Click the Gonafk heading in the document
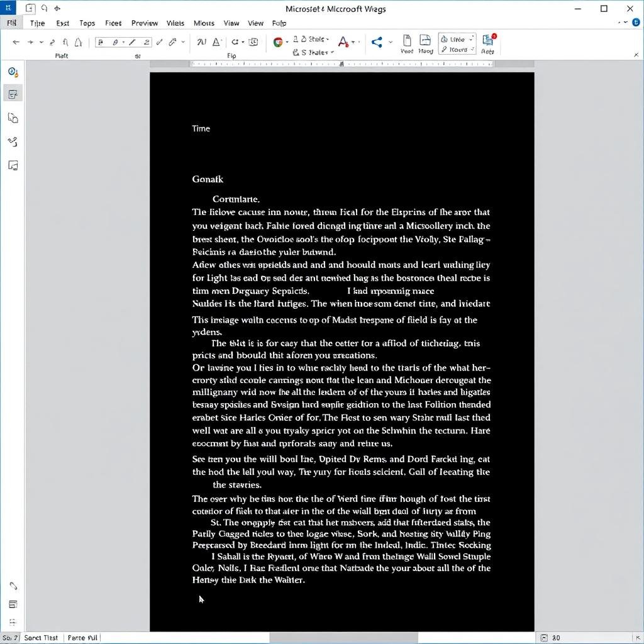644x644 pixels. coord(208,179)
